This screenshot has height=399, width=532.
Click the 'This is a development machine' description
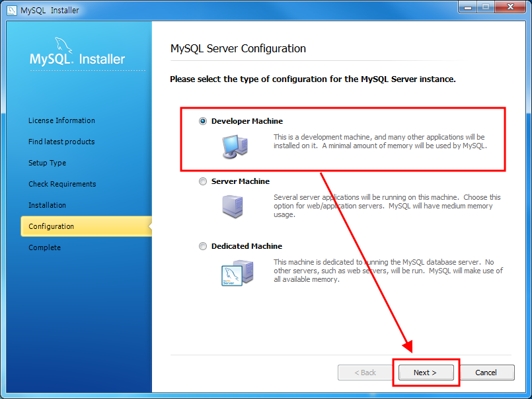[381, 142]
